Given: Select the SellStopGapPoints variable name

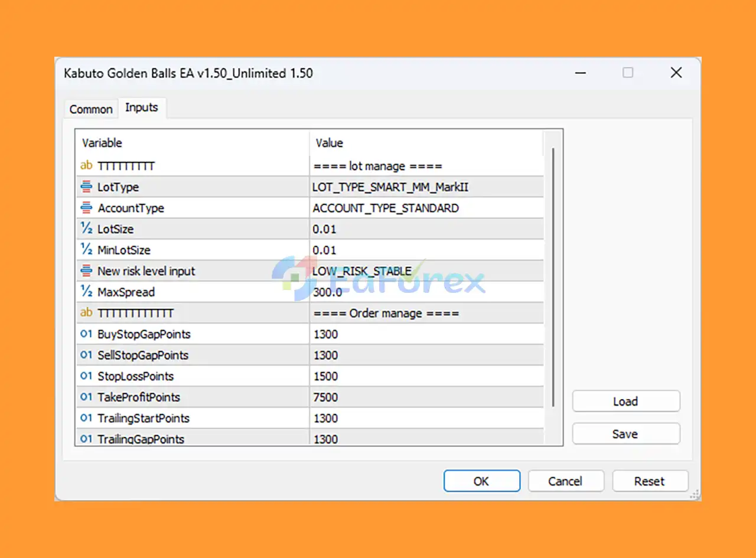Looking at the screenshot, I should (x=143, y=355).
